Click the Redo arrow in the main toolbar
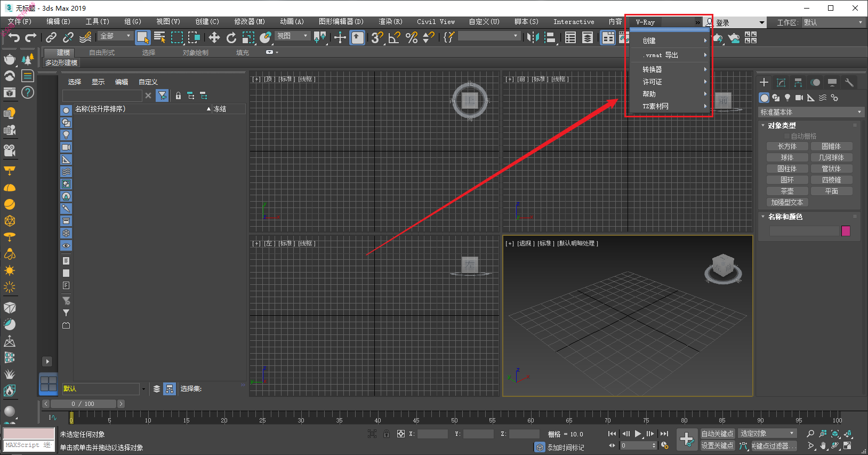Screen dimensions: 868x455 [31, 37]
